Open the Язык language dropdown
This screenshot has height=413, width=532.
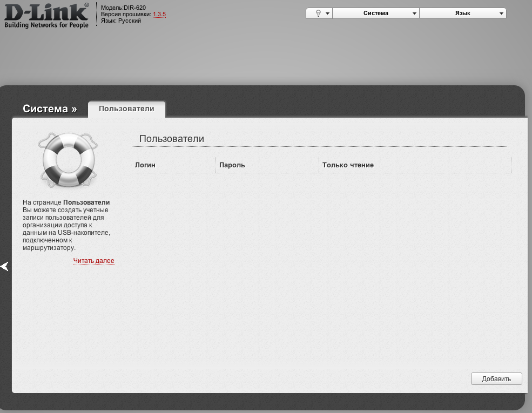[463, 13]
